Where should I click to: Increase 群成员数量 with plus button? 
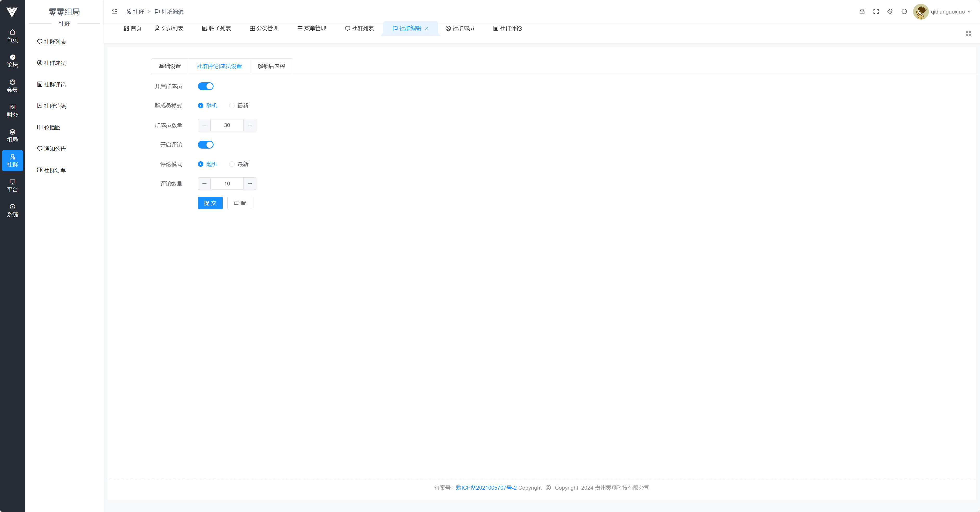click(x=250, y=125)
